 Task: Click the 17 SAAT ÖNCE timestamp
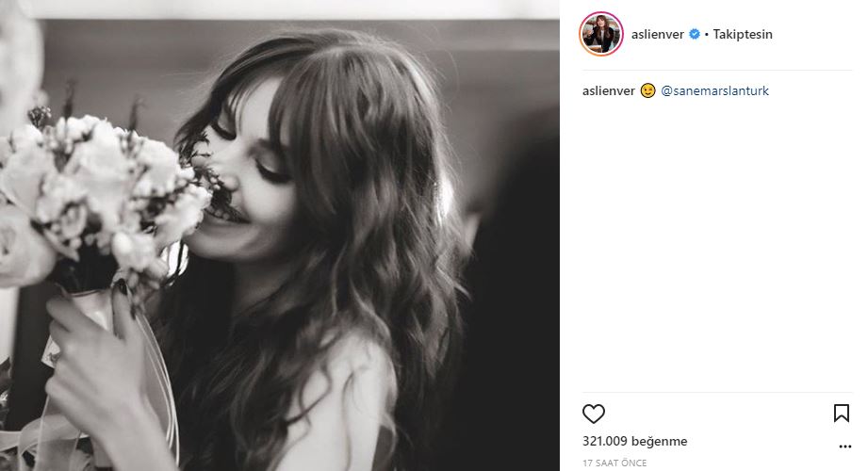click(x=614, y=463)
